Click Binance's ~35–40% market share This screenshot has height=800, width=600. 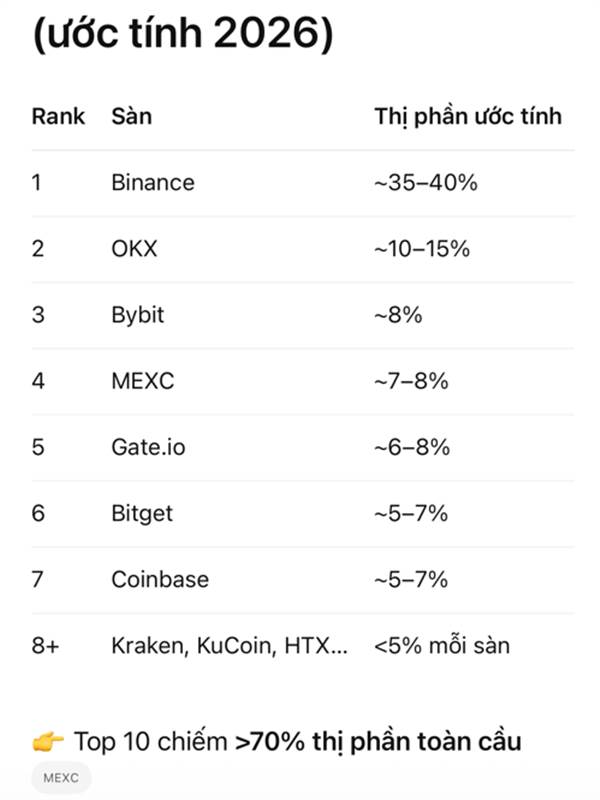point(424,183)
